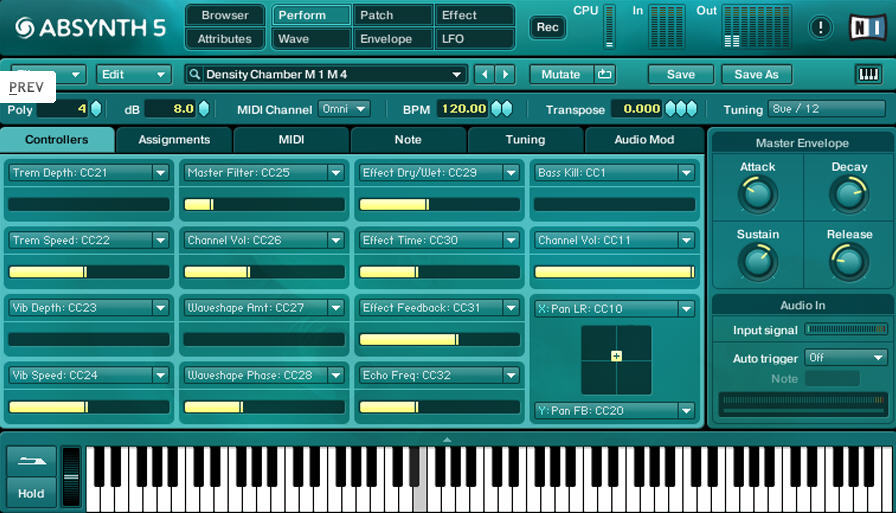Click the Channel Vol CC11 slider
896x513 pixels.
[614, 272]
